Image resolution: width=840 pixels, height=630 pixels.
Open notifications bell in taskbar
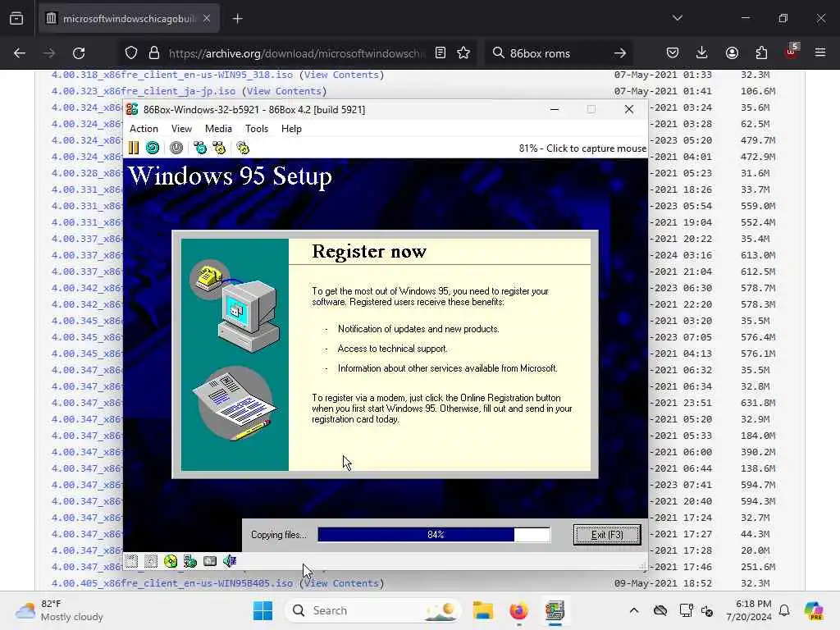point(784,610)
